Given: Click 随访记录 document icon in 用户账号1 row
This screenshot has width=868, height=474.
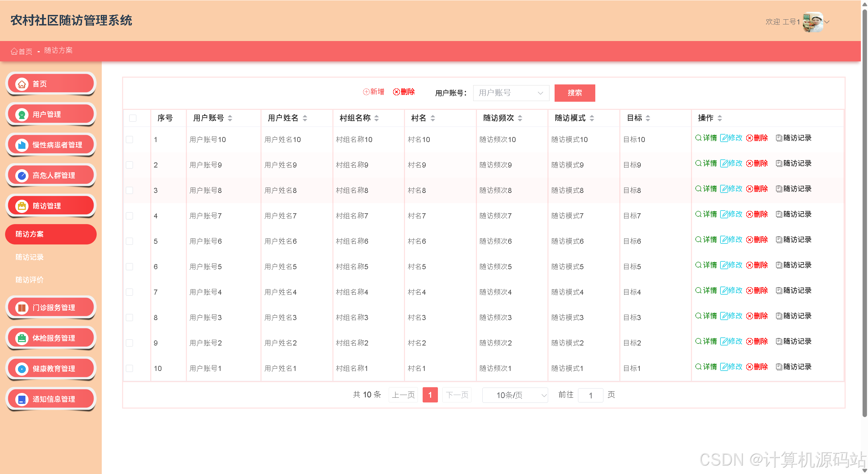Looking at the screenshot, I should (779, 367).
